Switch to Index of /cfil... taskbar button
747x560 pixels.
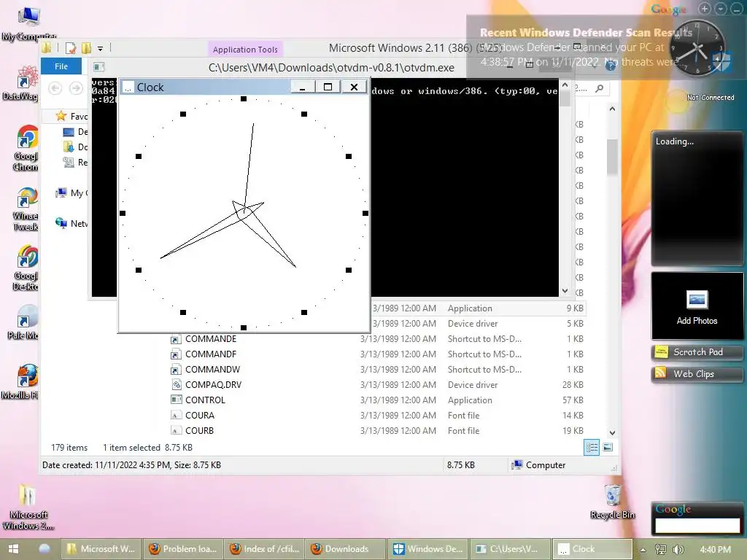click(x=265, y=549)
